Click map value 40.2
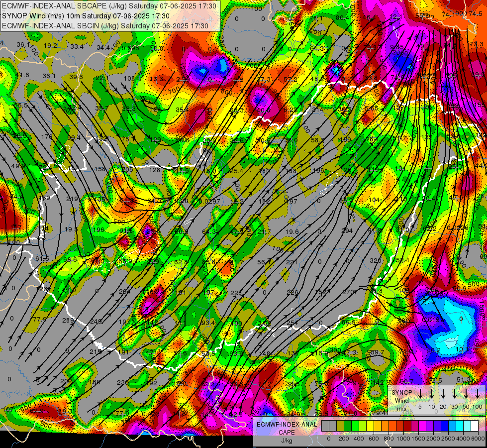 coord(434,350)
